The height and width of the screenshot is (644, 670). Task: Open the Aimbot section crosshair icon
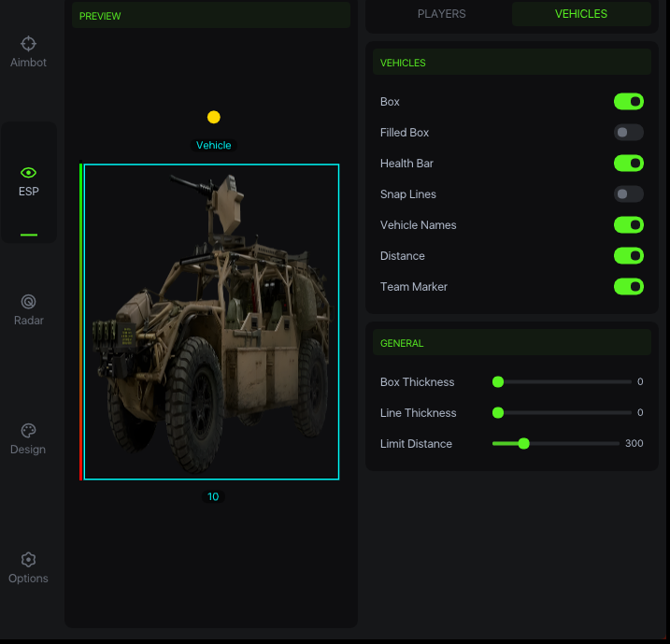28,44
